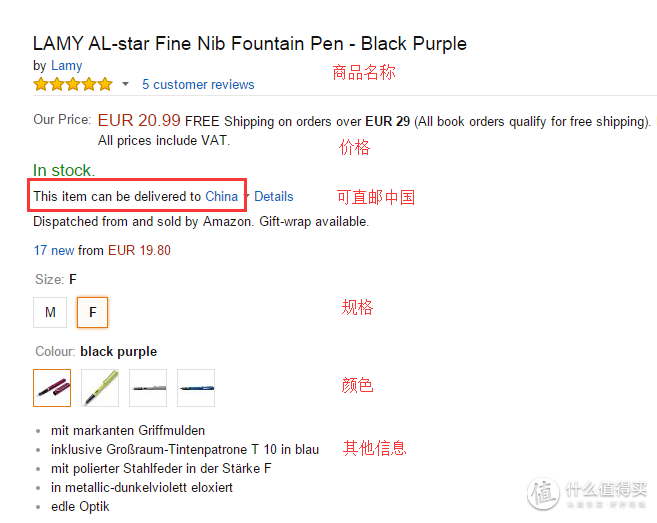
Task: Open 5 customer reviews link
Action: click(198, 85)
